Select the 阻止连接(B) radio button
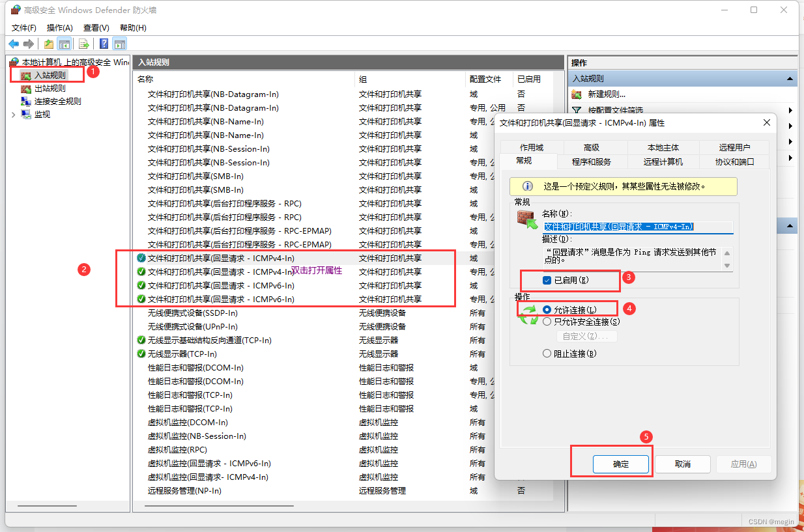Image resolution: width=804 pixels, height=532 pixels. (x=547, y=354)
